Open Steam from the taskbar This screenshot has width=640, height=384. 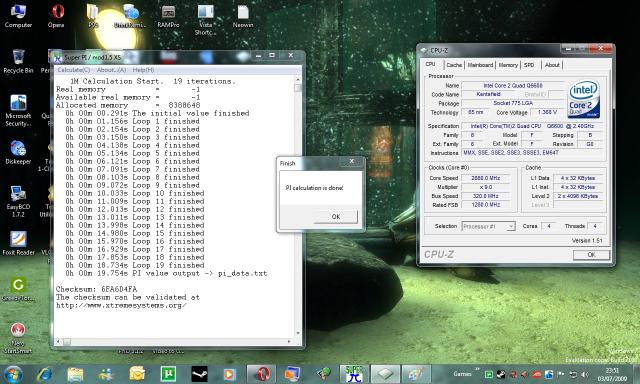199,374
